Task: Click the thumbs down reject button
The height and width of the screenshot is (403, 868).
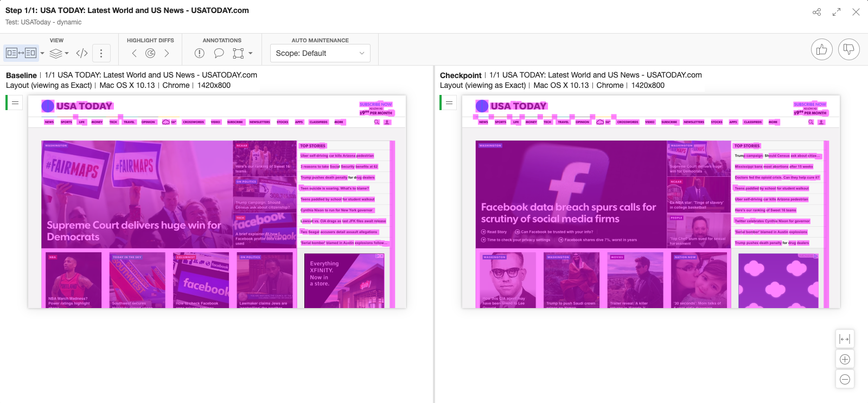Action: pos(848,50)
